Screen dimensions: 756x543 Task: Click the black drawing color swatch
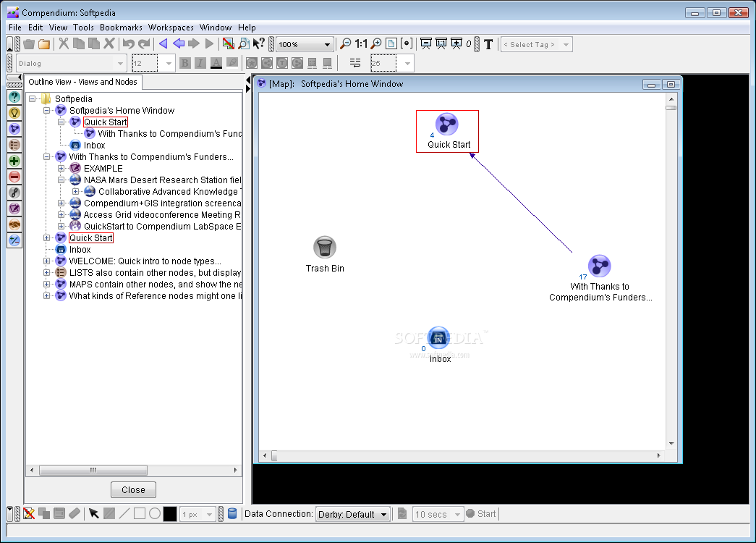point(170,514)
